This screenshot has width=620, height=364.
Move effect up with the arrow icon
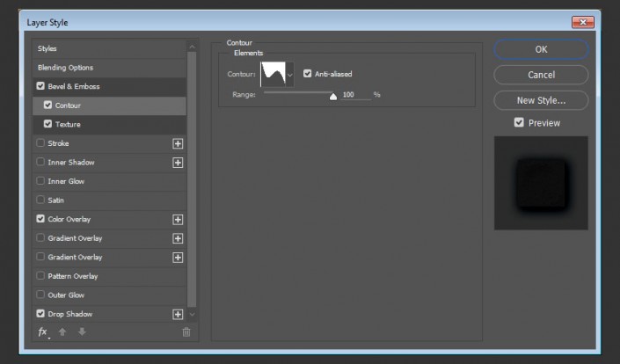coord(62,332)
